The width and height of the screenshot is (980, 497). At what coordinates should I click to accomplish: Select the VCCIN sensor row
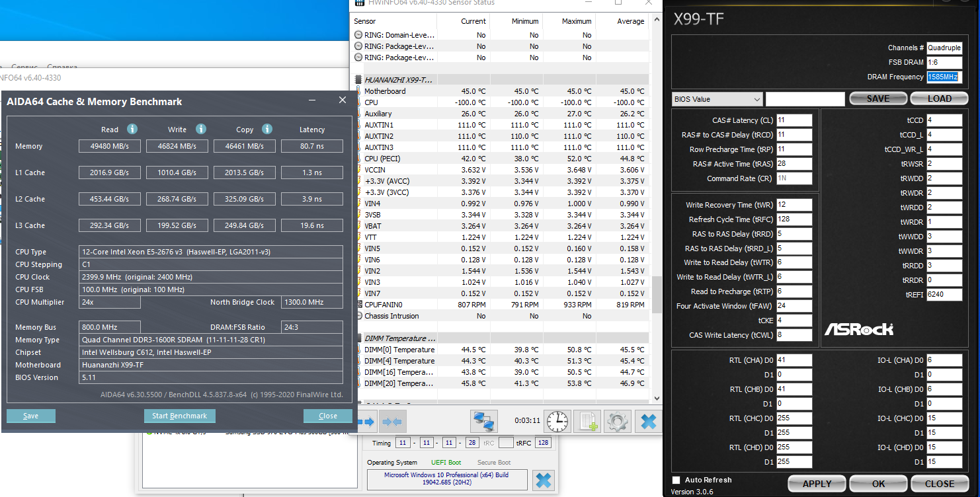pos(501,170)
